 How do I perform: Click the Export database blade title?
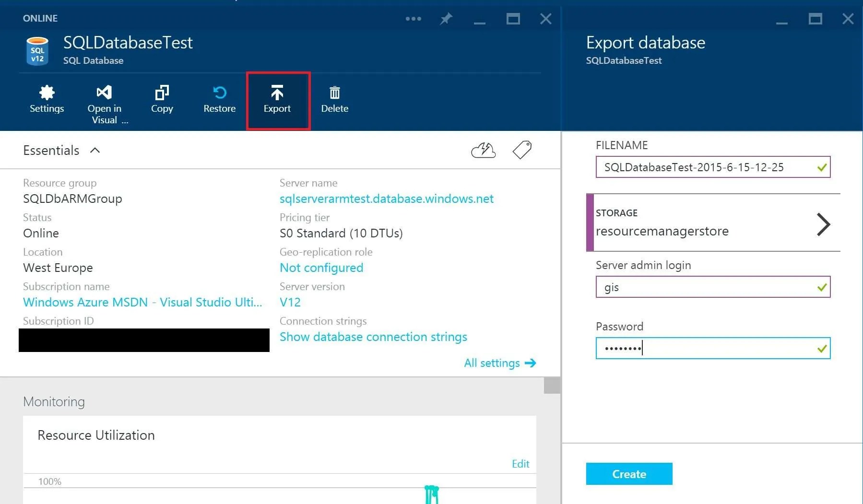click(x=646, y=43)
